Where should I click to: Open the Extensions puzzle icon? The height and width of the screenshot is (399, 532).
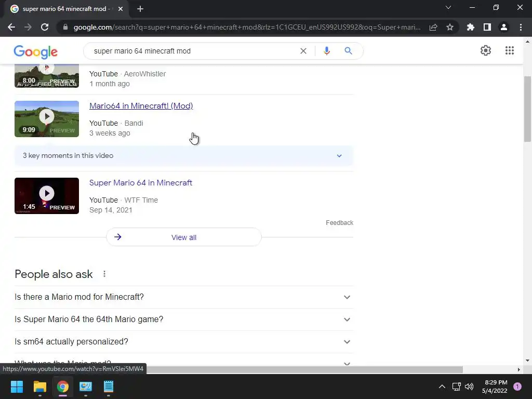coord(471,27)
